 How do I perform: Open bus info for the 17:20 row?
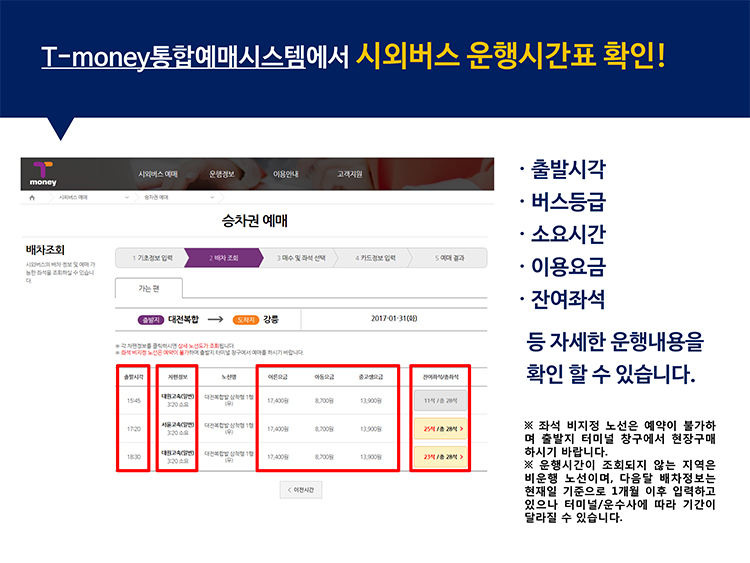[x=177, y=429]
